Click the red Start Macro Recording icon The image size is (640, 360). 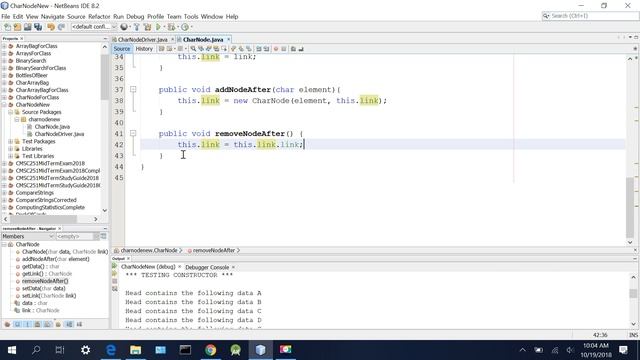pos(276,49)
